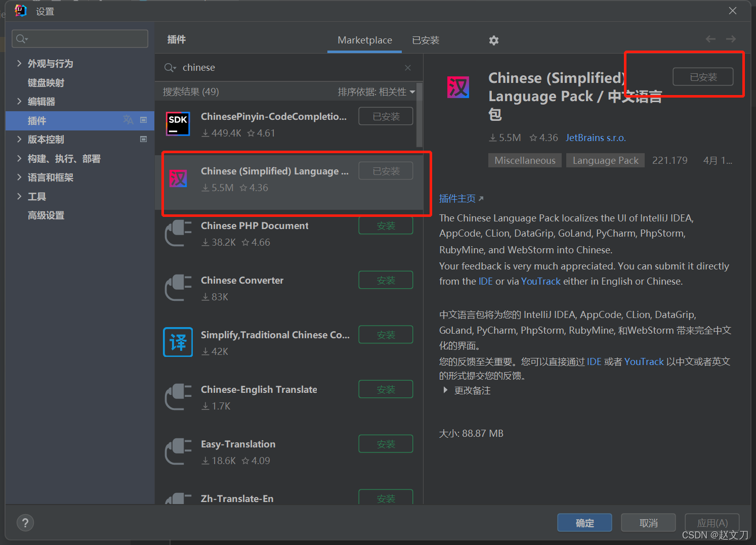Install Chinese-English Translate plugin
The image size is (756, 545).
tap(386, 389)
